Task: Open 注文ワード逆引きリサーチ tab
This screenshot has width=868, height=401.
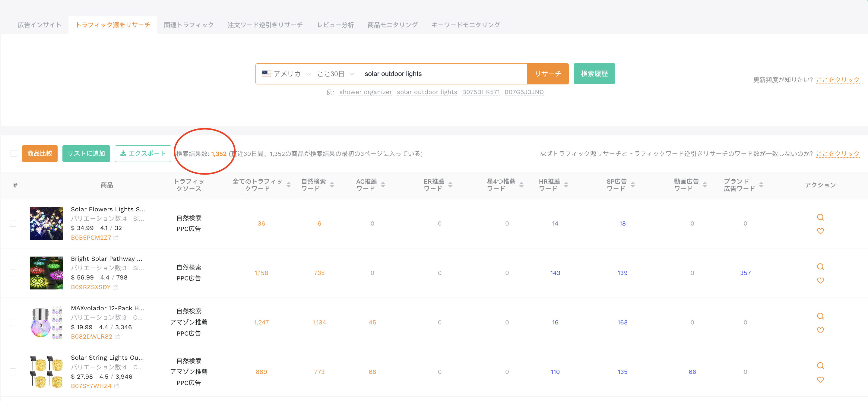Action: [x=265, y=25]
